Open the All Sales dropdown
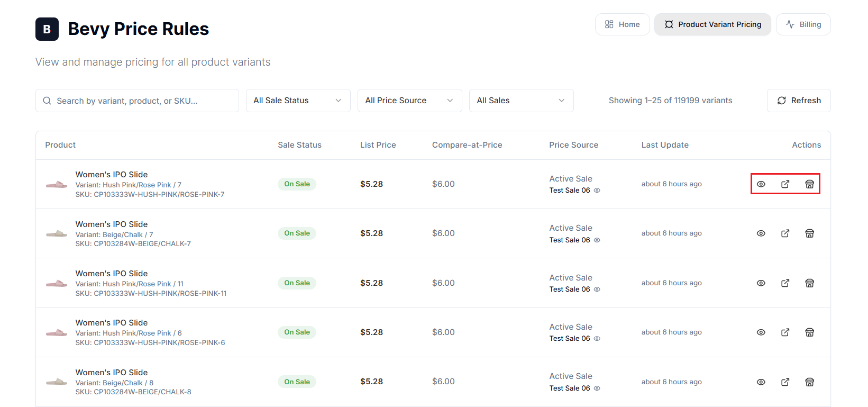This screenshot has width=868, height=407. point(522,101)
